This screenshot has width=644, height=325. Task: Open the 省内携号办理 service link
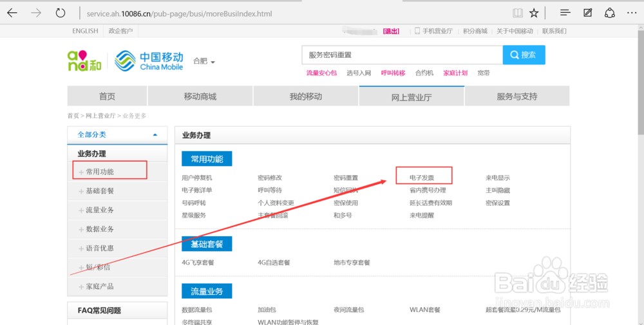click(428, 190)
